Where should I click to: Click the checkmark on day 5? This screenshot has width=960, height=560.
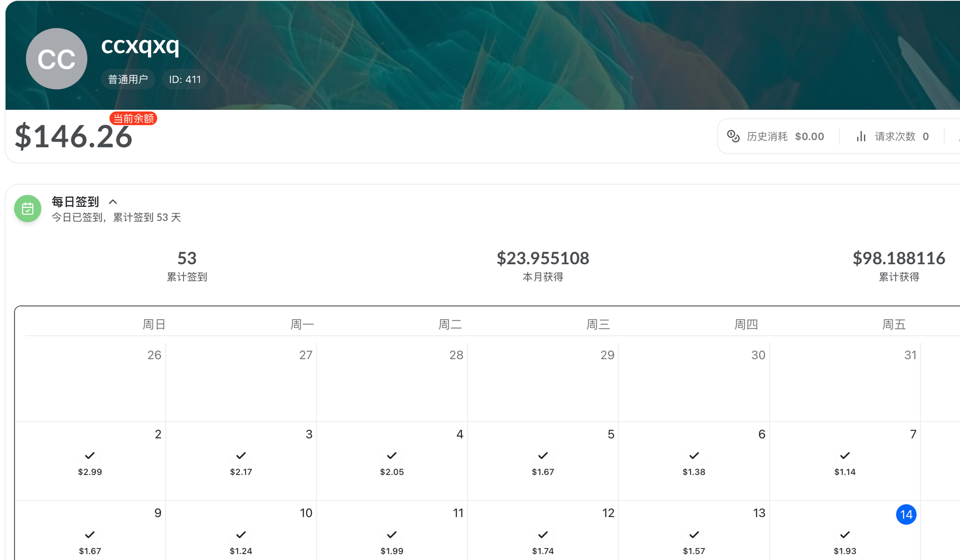point(543,456)
